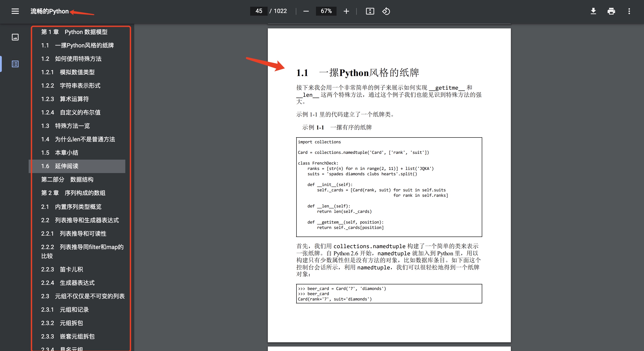The image size is (644, 351).
Task: Click the page number input field
Action: pyautogui.click(x=258, y=11)
